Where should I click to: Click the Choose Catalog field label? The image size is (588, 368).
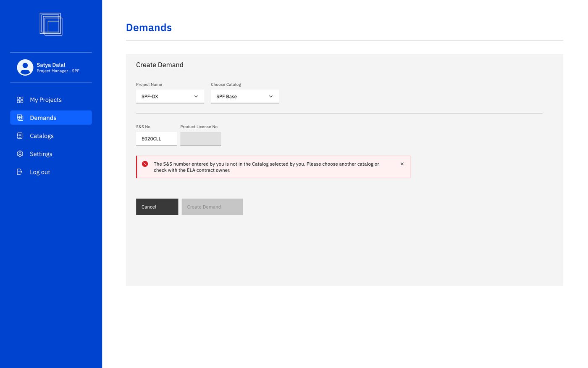tap(226, 85)
